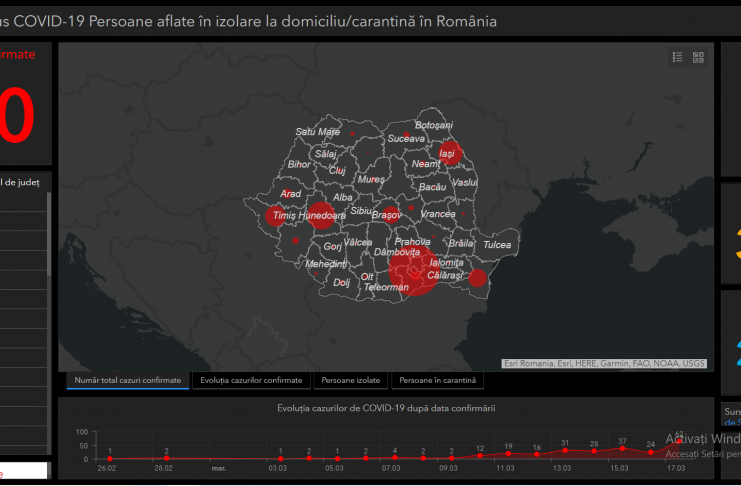
Task: Click the 26.02 data point on chart
Action: [x=110, y=458]
